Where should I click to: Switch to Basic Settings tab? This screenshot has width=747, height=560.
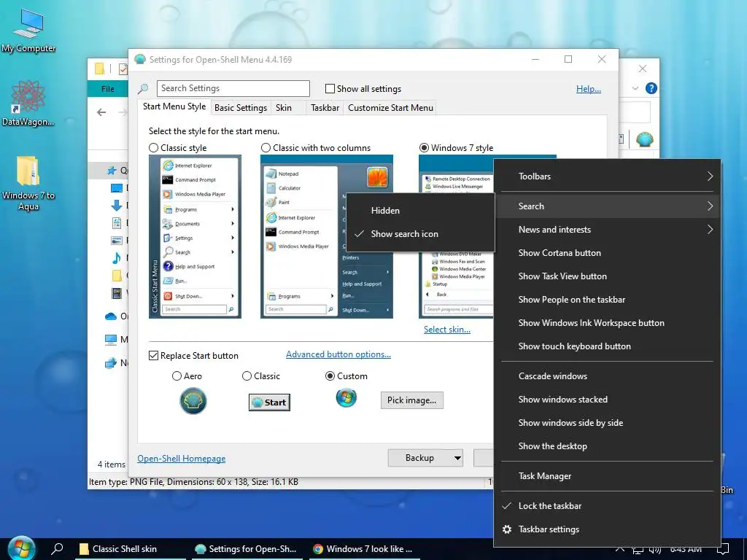pos(241,108)
